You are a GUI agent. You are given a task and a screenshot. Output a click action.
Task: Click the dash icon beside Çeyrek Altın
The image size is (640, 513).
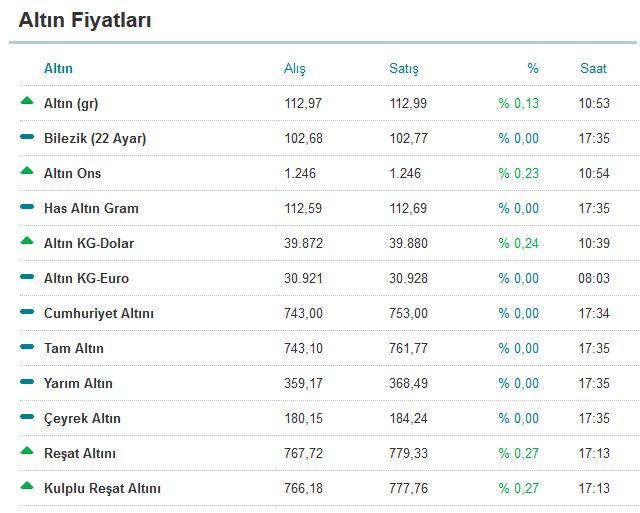click(27, 417)
